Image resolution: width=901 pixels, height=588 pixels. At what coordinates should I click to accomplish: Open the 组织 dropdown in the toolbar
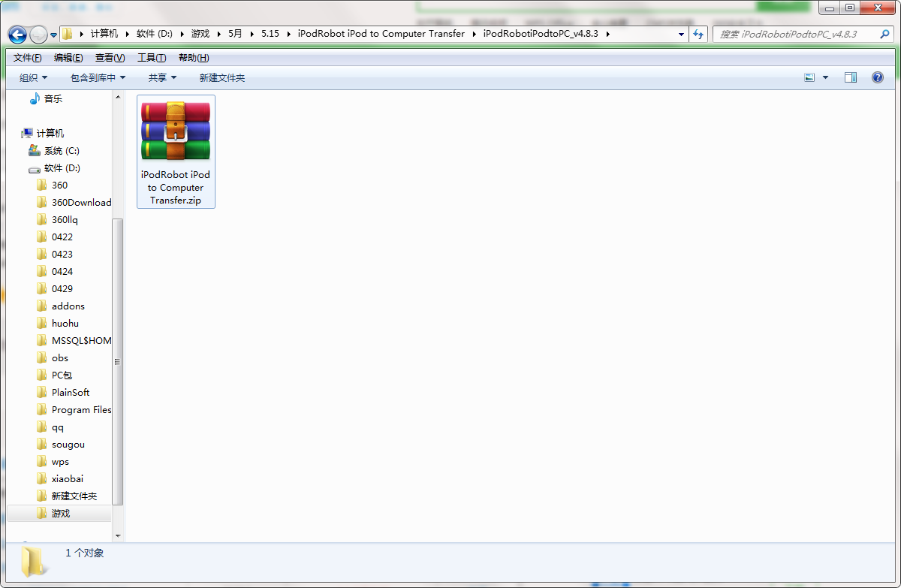[x=33, y=77]
